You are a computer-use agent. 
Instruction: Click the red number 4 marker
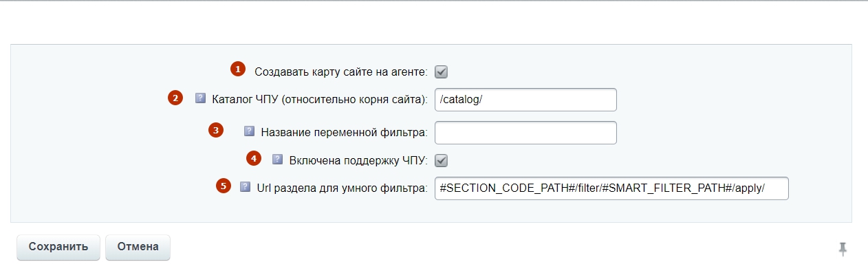point(254,158)
